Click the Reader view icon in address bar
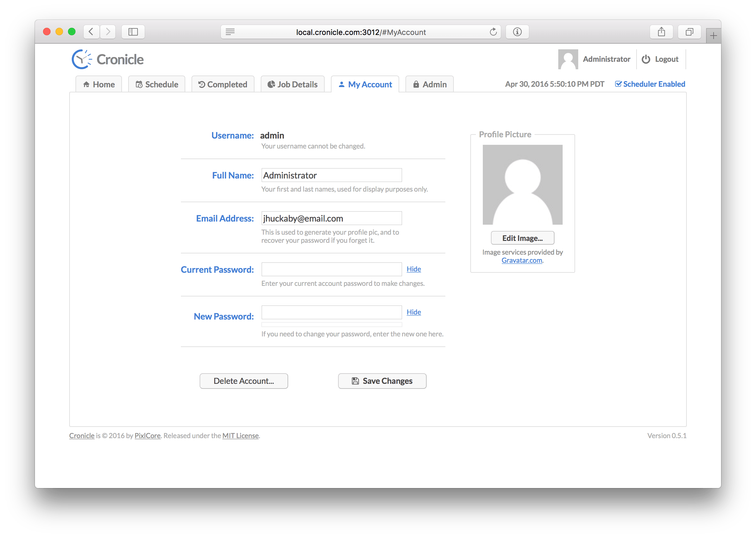This screenshot has height=538, width=756. tap(230, 32)
